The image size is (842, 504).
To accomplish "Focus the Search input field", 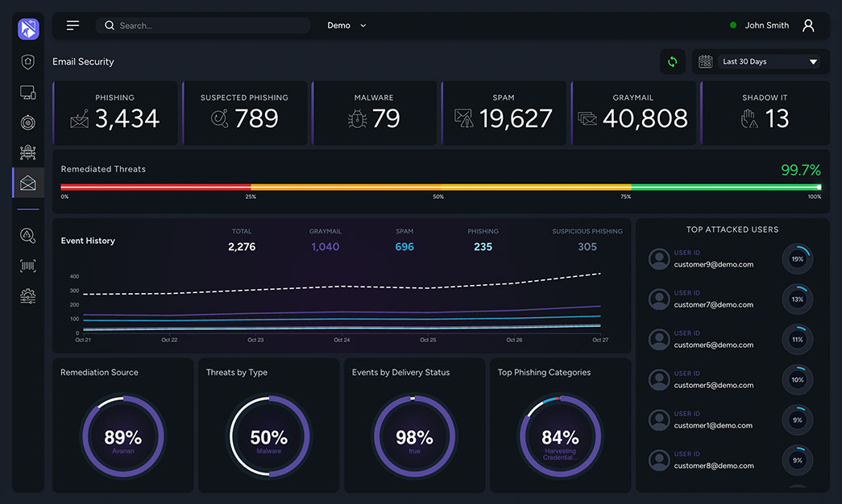I will [203, 25].
